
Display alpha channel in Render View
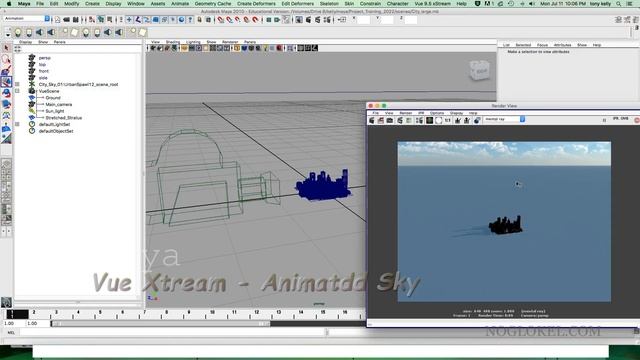pos(438,120)
